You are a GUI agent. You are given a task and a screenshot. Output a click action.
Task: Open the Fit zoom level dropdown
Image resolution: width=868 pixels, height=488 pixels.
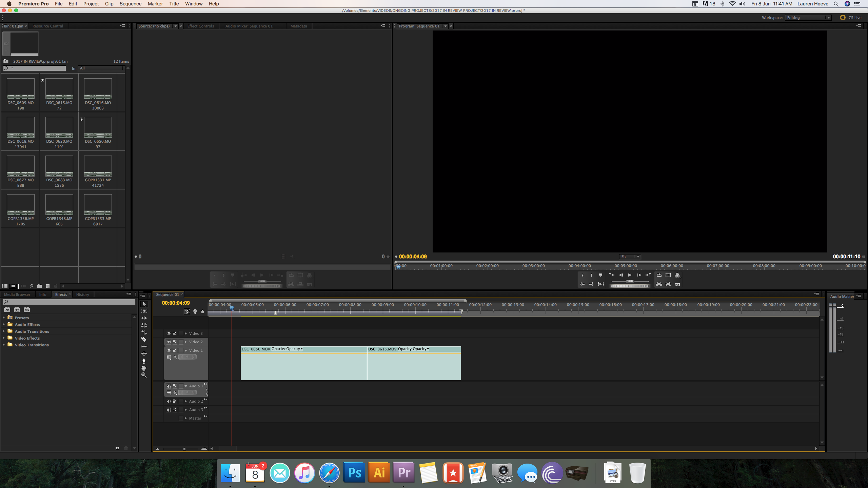coord(630,257)
